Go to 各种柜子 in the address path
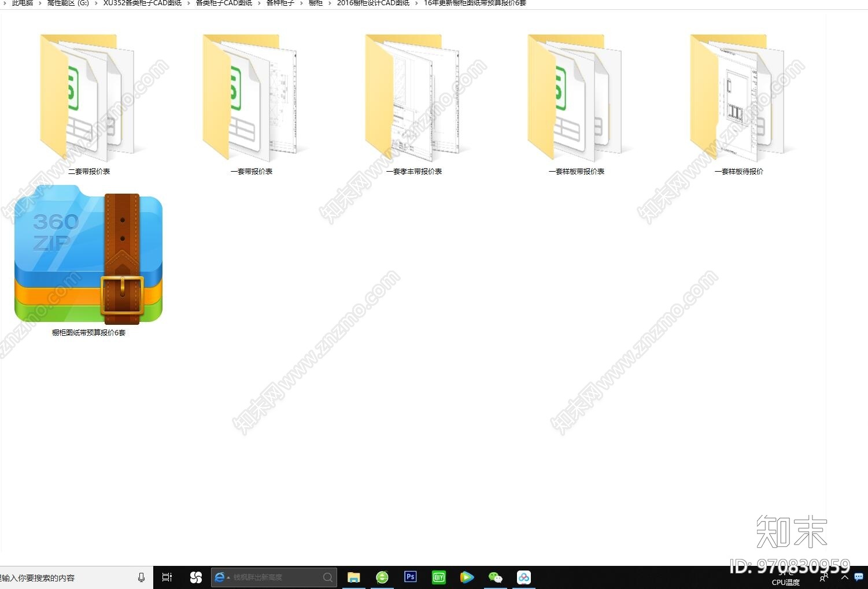Image resolution: width=868 pixels, height=589 pixels. tap(280, 3)
